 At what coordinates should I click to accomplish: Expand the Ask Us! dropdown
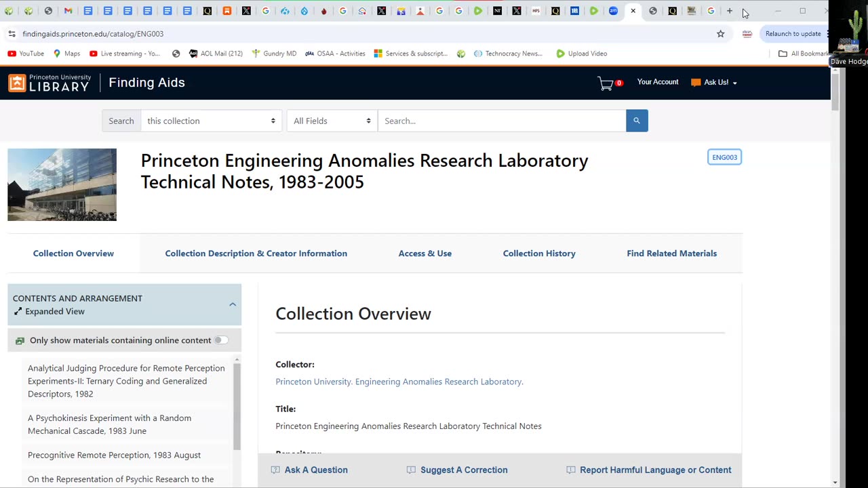point(714,83)
